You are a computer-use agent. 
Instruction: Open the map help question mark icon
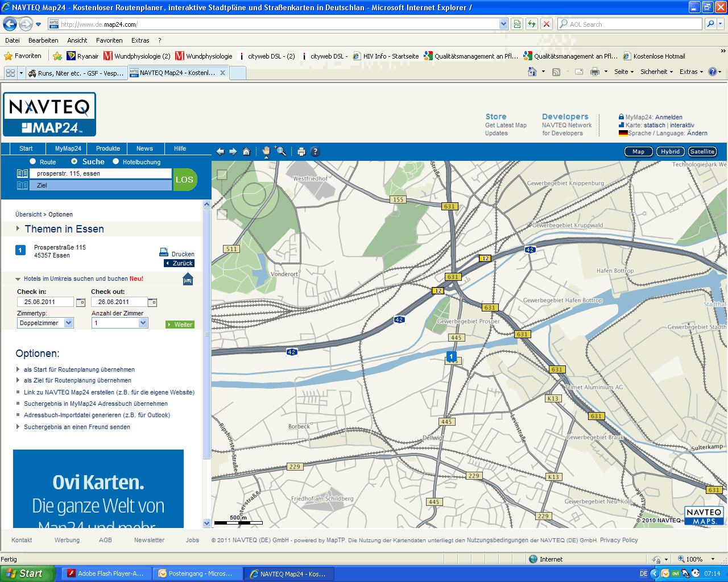pyautogui.click(x=315, y=152)
